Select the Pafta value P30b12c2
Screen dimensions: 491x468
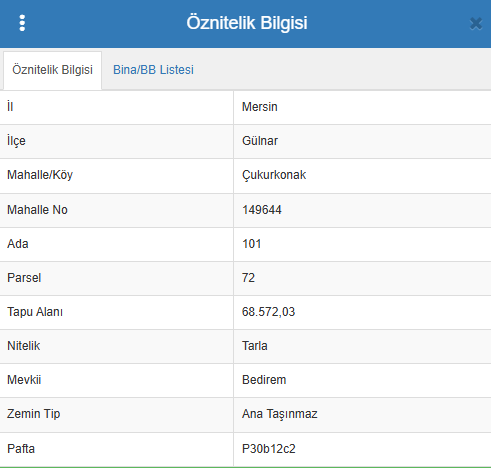tap(269, 449)
